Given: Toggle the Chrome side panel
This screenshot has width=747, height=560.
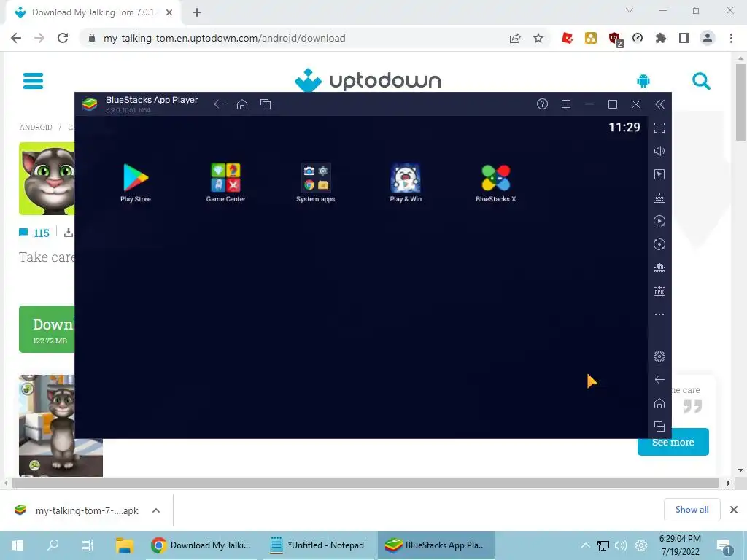Looking at the screenshot, I should 684,38.
